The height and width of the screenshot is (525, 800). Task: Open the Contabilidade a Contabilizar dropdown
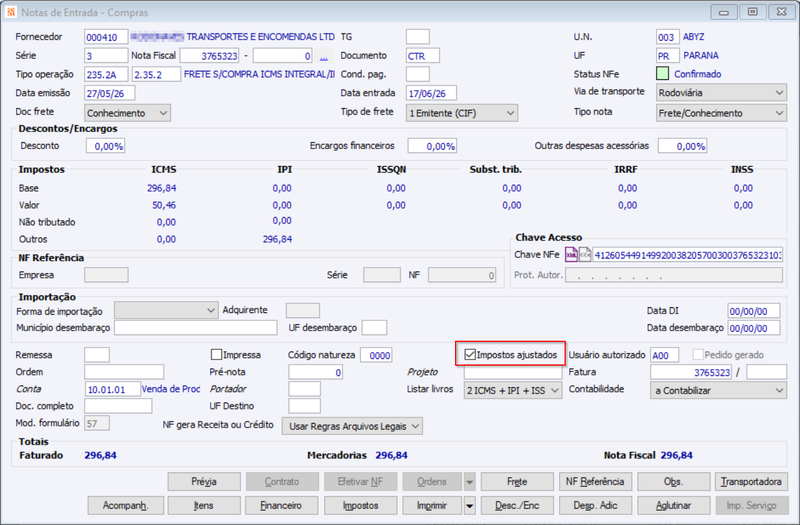(718, 390)
